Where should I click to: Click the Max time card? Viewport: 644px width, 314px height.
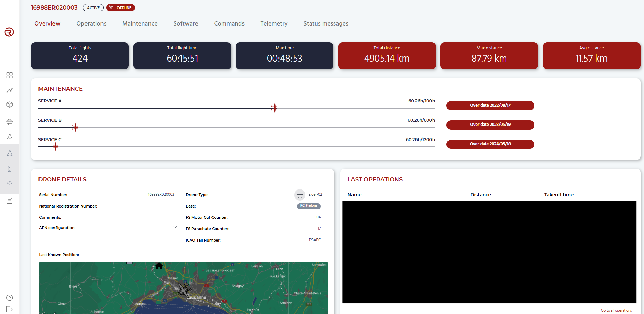coord(284,56)
